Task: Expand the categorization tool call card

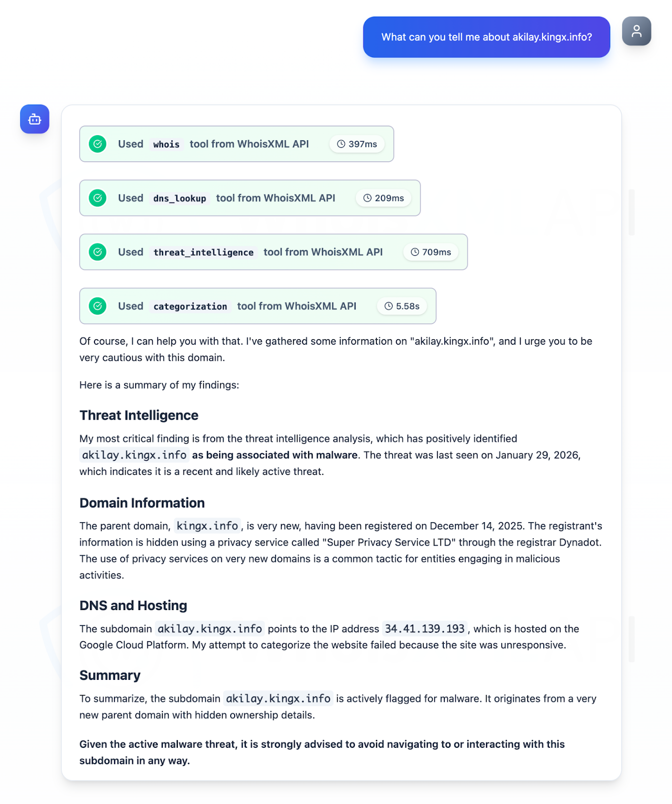Action: click(x=257, y=306)
